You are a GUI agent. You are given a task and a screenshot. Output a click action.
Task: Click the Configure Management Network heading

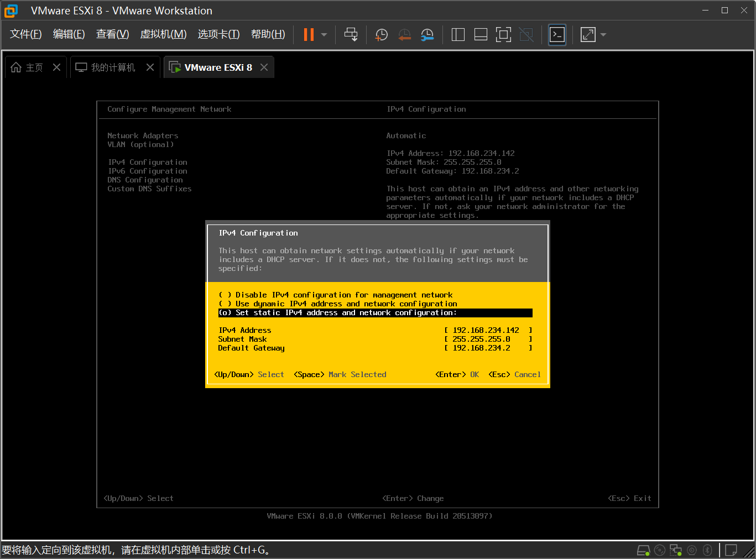(169, 109)
